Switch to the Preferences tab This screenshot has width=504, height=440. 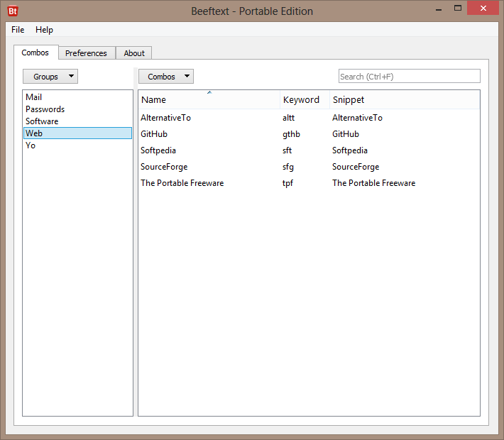point(86,53)
